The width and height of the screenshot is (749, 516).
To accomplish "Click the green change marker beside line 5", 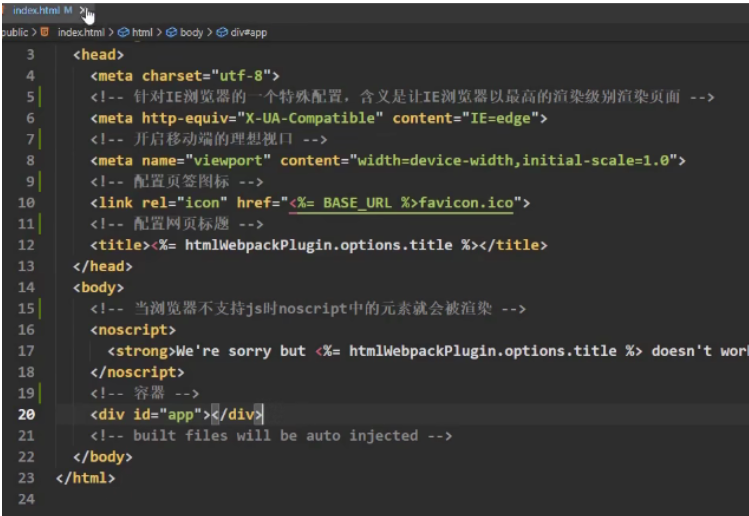I will [39, 97].
